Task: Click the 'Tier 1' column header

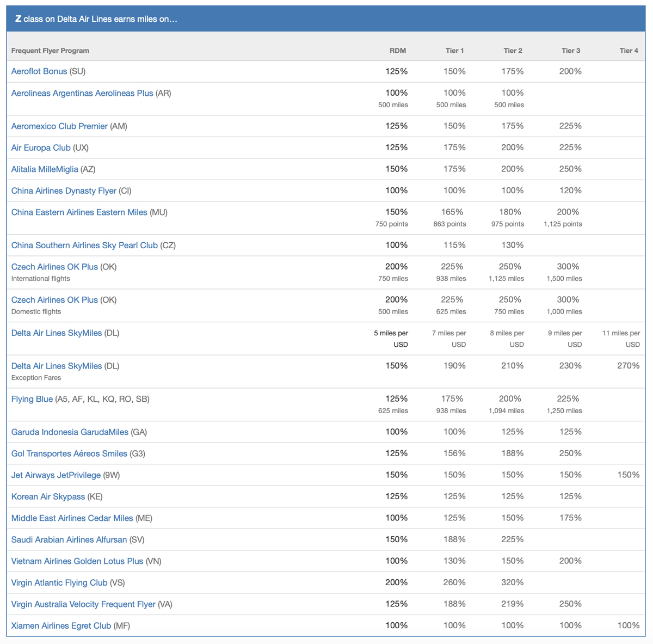Action: point(455,51)
